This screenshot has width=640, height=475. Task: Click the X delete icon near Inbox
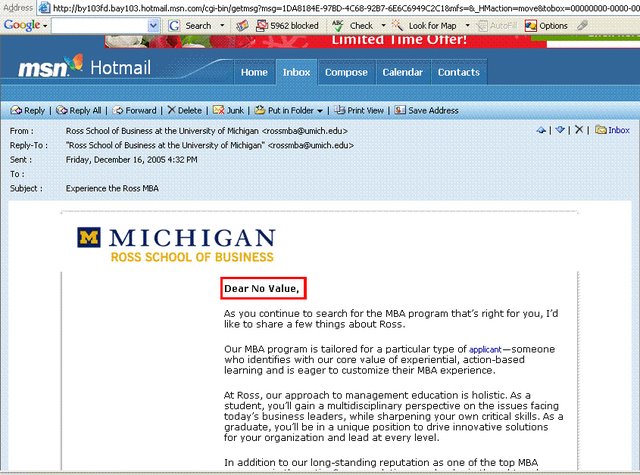579,130
